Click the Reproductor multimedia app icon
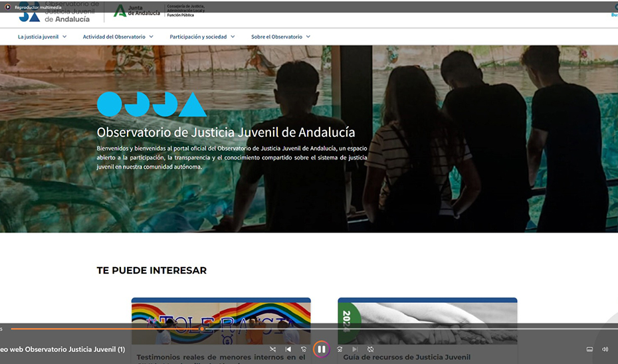 click(x=8, y=7)
